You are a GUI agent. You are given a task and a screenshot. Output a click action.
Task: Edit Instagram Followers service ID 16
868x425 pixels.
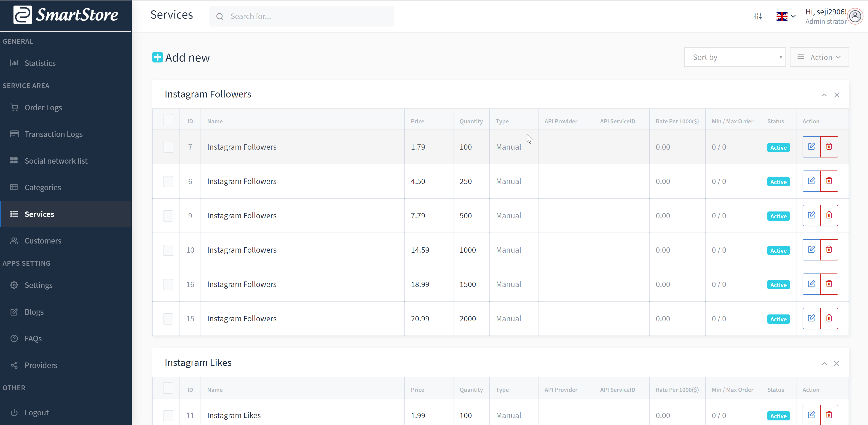pyautogui.click(x=811, y=284)
